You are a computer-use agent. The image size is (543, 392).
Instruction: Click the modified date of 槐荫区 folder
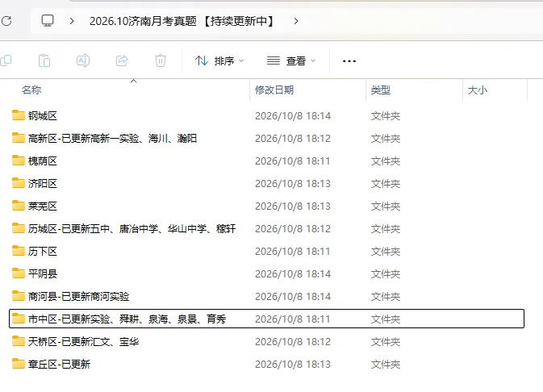tap(293, 161)
